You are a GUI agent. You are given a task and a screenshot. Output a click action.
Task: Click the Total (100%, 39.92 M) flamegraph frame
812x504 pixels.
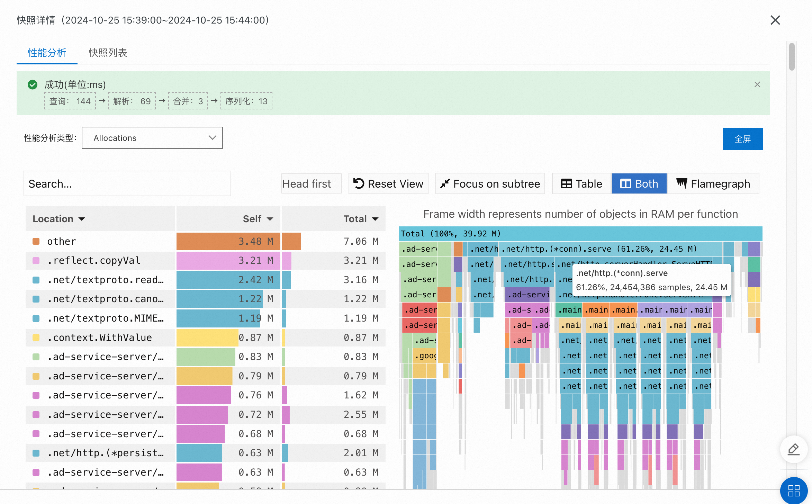click(580, 234)
